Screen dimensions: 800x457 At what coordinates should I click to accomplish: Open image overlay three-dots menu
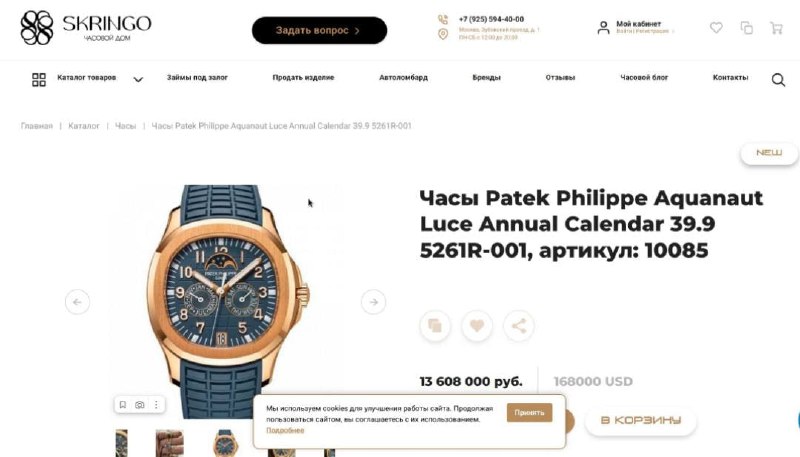click(156, 404)
